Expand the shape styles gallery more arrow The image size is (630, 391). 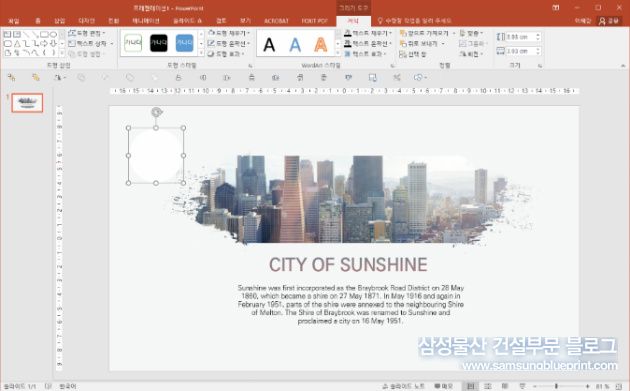[201, 53]
